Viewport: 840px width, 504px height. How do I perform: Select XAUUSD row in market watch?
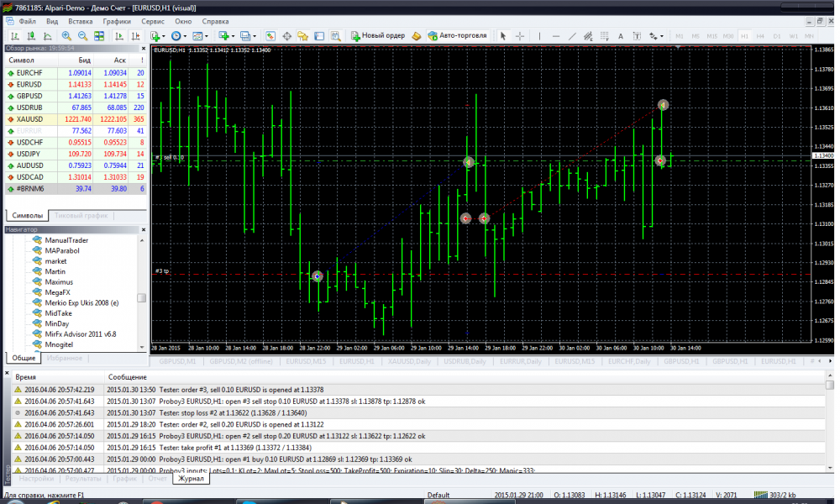coord(76,119)
